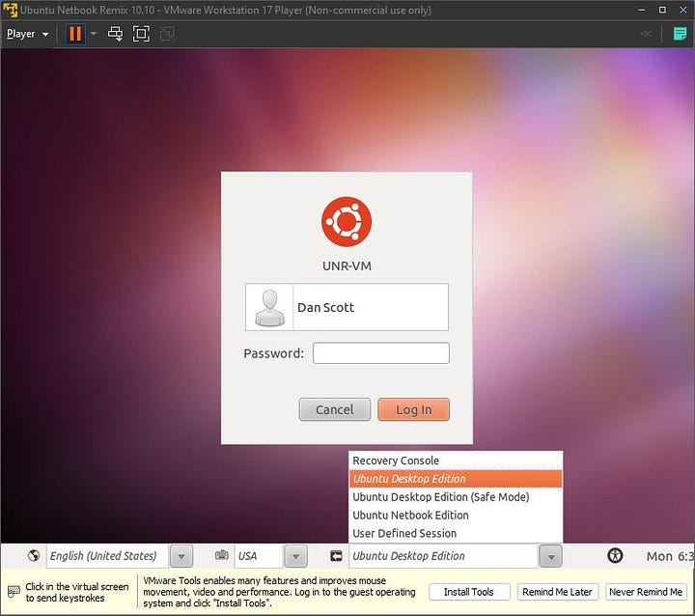
Task: Click the session type icon
Action: (337, 556)
